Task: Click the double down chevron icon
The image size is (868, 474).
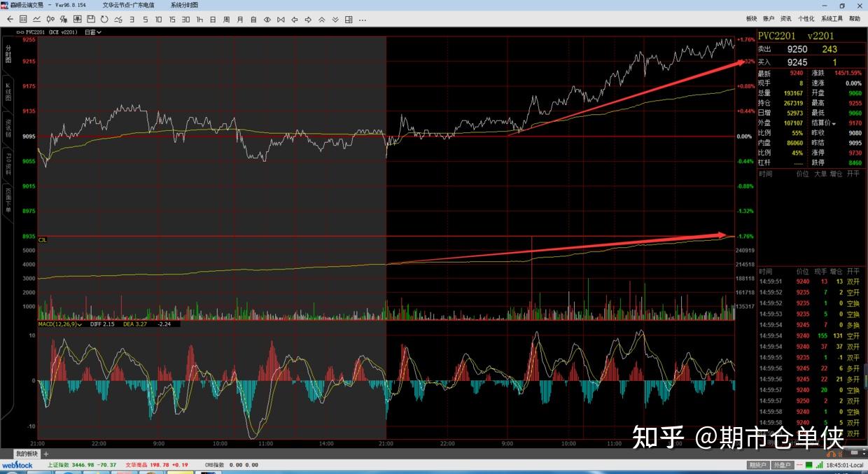Action: (336, 19)
